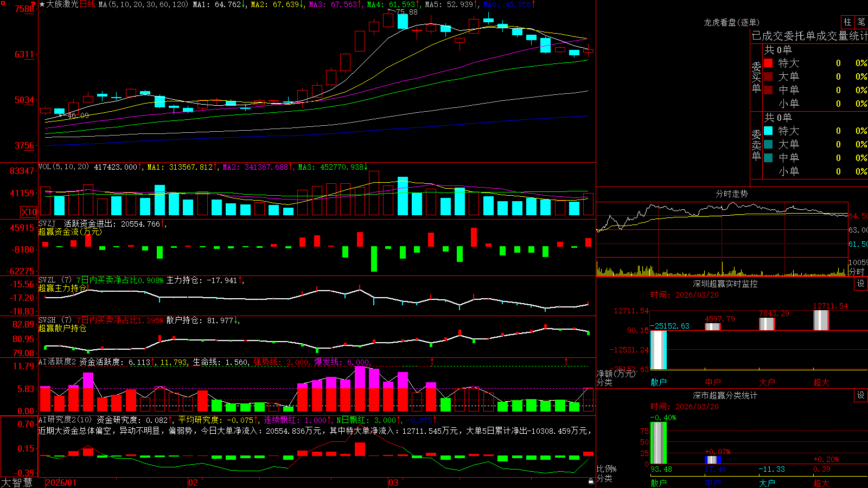Click the 爆发线: 6.000 label
This screenshot has width=868, height=488.
pyautogui.click(x=342, y=362)
